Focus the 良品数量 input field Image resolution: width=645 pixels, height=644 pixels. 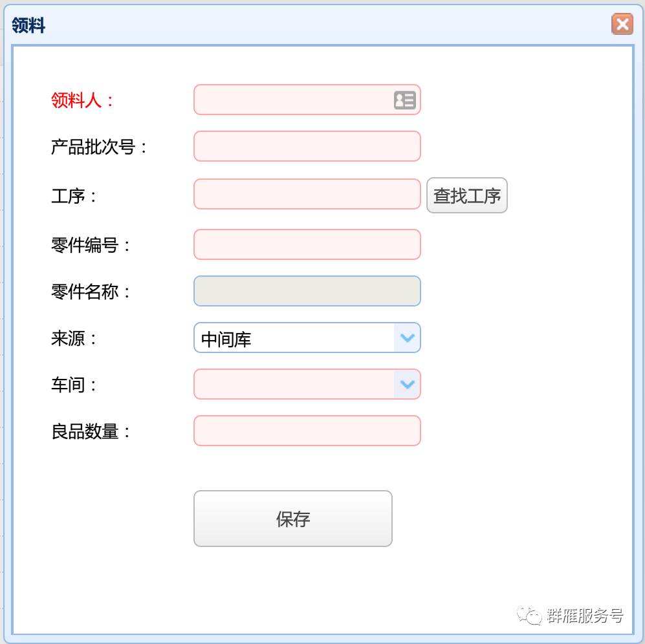tap(307, 431)
